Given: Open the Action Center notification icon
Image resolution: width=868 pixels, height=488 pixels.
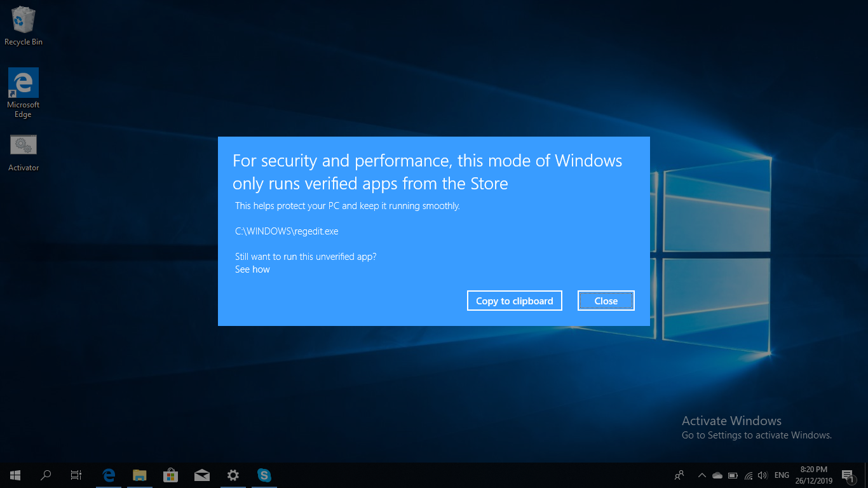Looking at the screenshot, I should [x=848, y=475].
